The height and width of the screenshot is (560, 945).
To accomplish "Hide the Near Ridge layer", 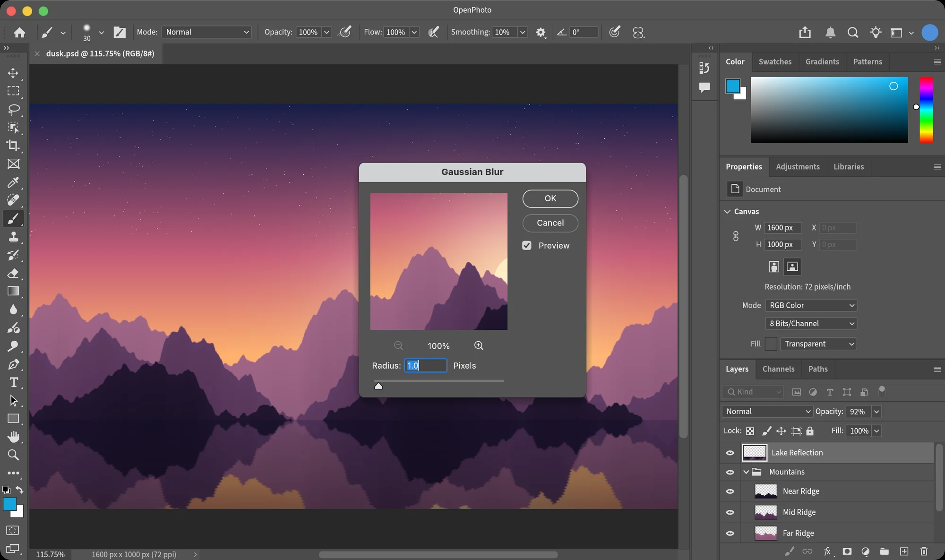I will [x=730, y=491].
